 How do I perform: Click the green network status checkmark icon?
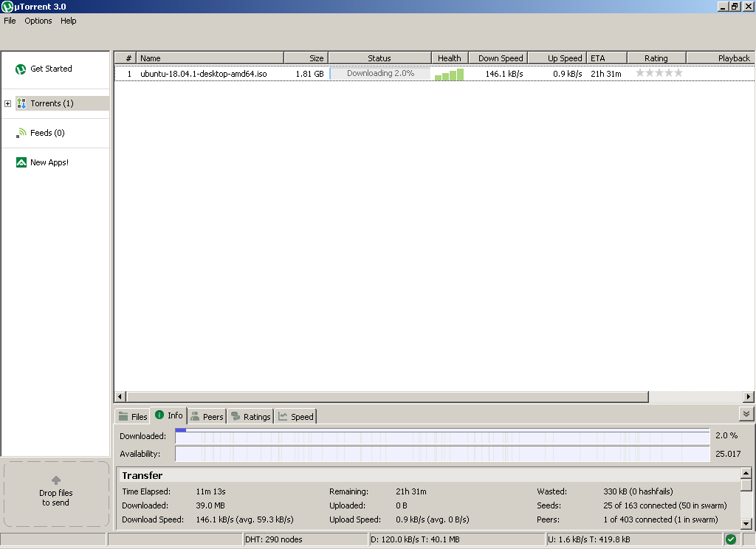pyautogui.click(x=731, y=539)
